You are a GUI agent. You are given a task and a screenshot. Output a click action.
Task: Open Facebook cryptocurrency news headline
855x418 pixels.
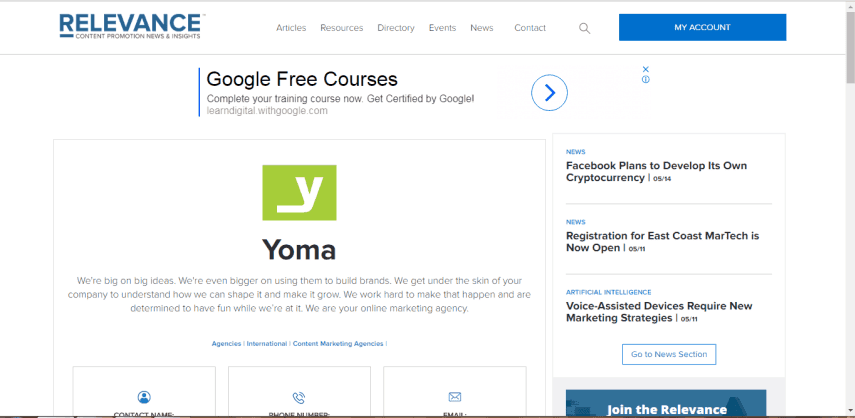point(657,172)
